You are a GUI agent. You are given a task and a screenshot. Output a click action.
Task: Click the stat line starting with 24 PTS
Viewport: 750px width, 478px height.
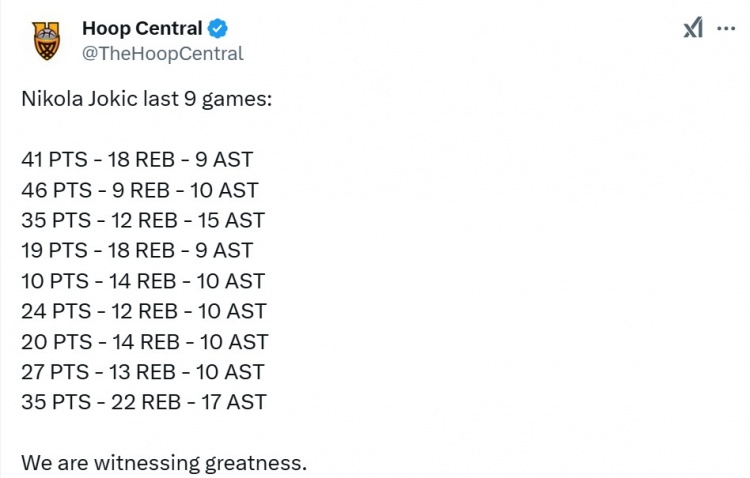[x=143, y=311]
